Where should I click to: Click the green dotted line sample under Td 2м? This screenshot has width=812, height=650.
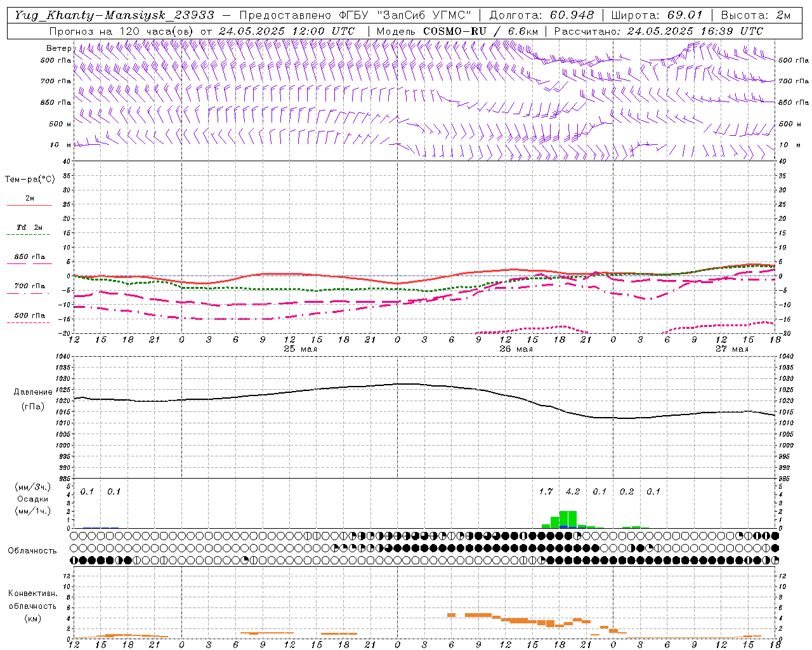pyautogui.click(x=29, y=235)
